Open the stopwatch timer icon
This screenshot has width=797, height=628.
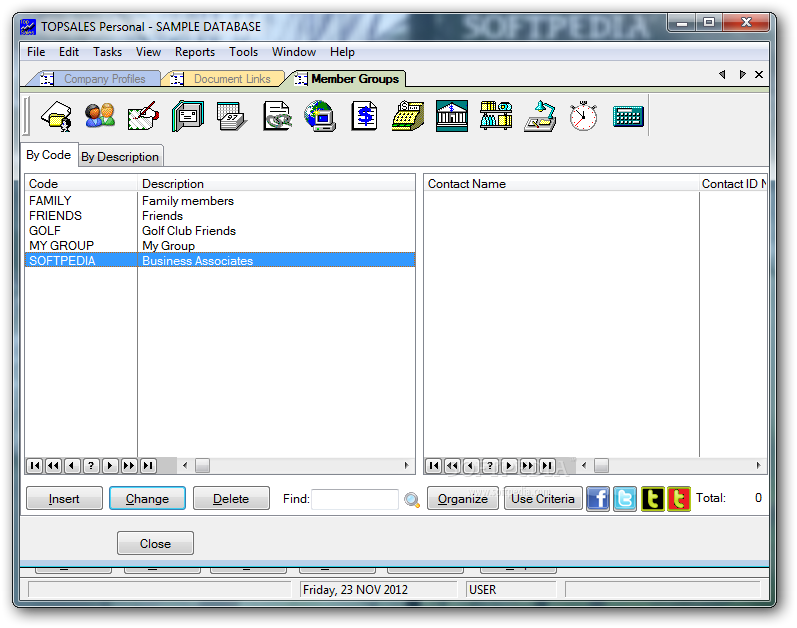click(583, 116)
